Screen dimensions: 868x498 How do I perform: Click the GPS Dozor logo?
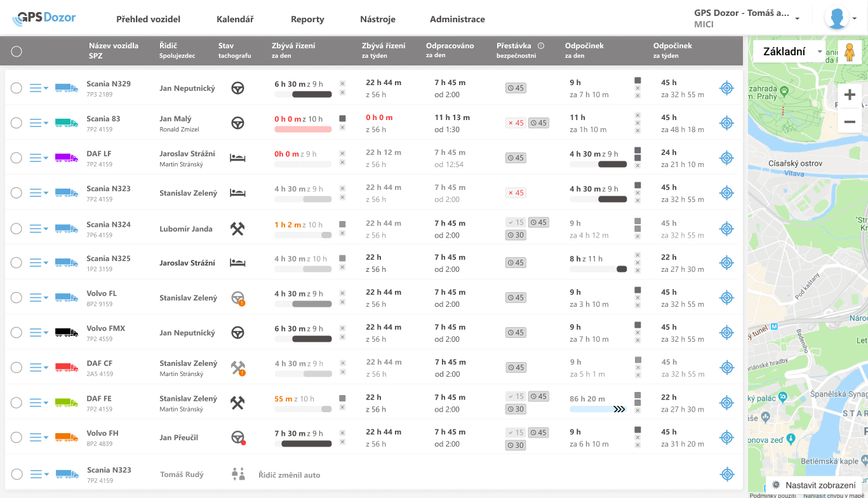pos(44,18)
